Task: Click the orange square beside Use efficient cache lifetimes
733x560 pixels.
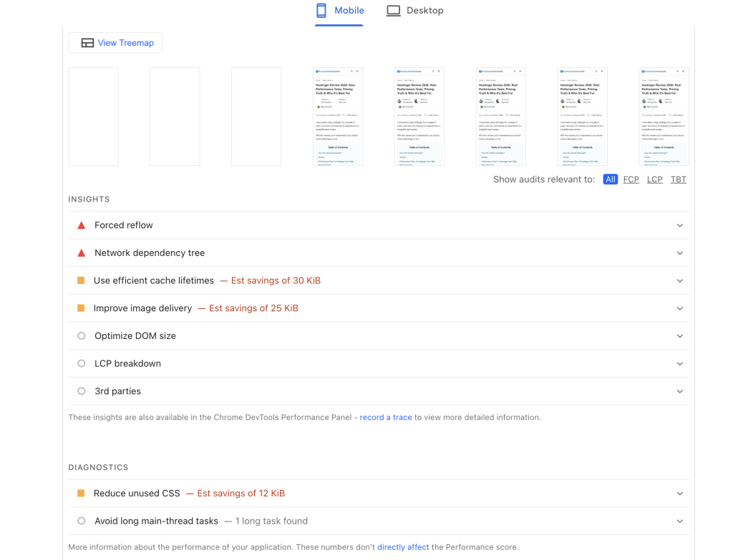Action: click(x=81, y=280)
